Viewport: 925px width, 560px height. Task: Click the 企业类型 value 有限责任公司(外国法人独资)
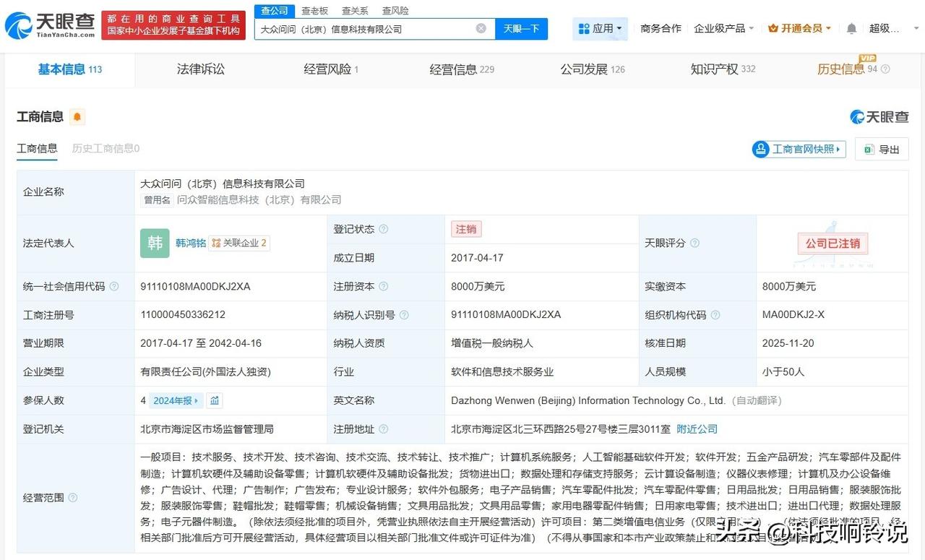(x=205, y=372)
